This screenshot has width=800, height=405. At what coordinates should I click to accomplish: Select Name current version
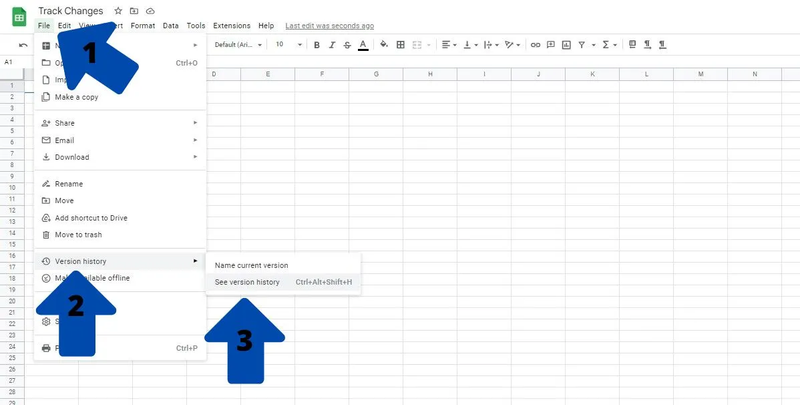[283, 265]
